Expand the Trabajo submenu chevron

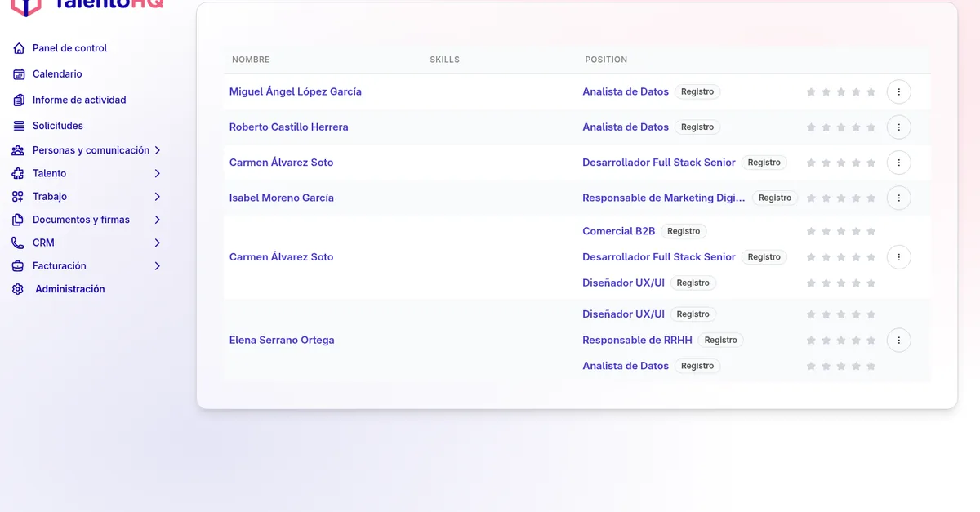[x=158, y=197]
